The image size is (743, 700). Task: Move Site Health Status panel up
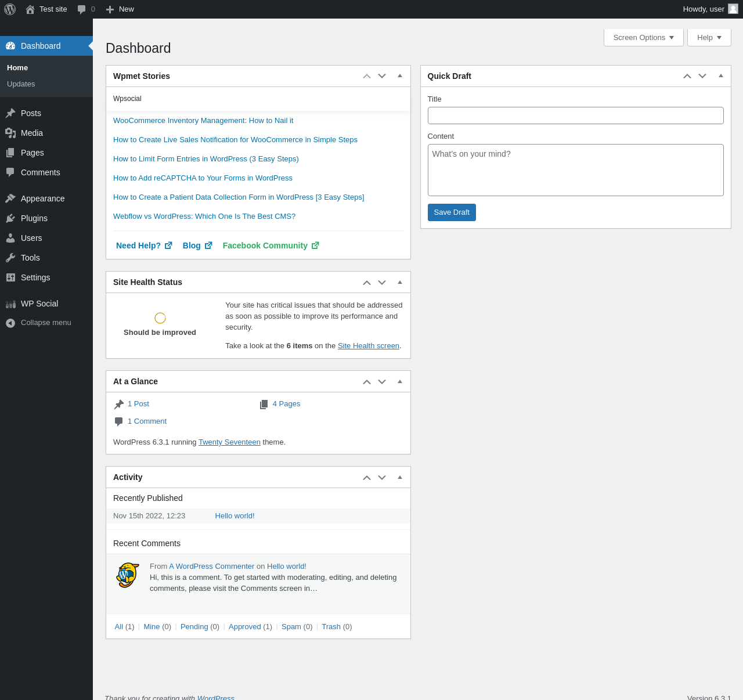tap(367, 282)
